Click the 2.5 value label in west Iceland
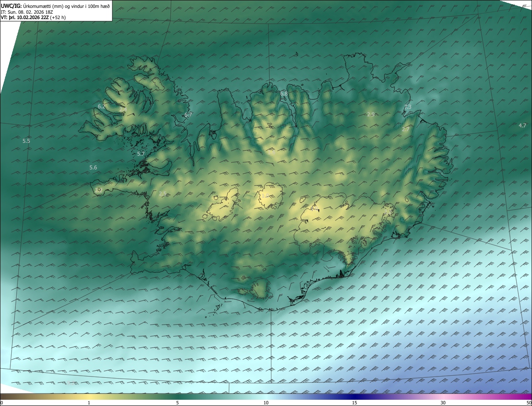The height and width of the screenshot is (406, 532). pyautogui.click(x=163, y=193)
